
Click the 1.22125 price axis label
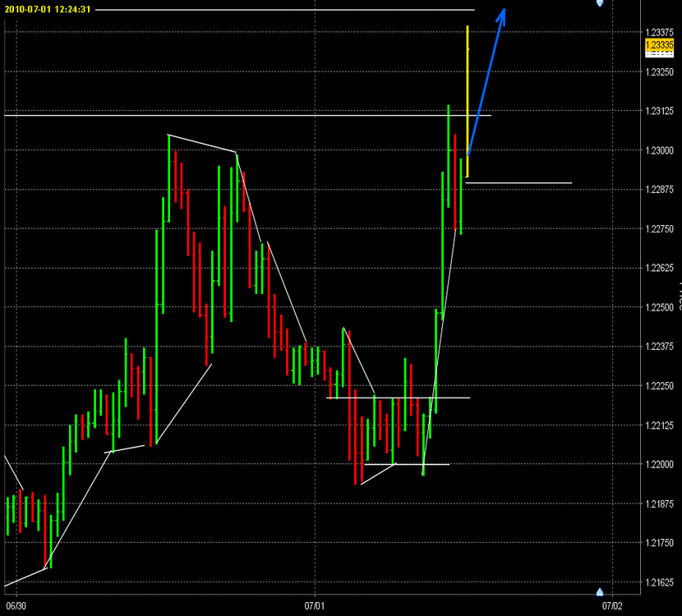(x=659, y=425)
